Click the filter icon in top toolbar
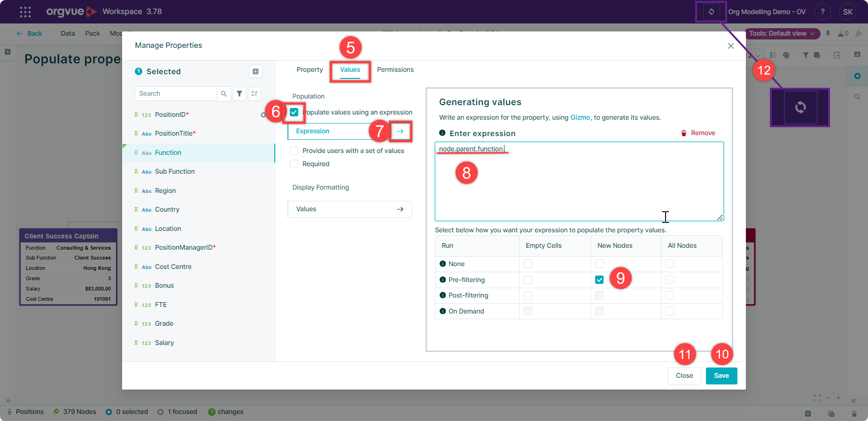 (806, 55)
